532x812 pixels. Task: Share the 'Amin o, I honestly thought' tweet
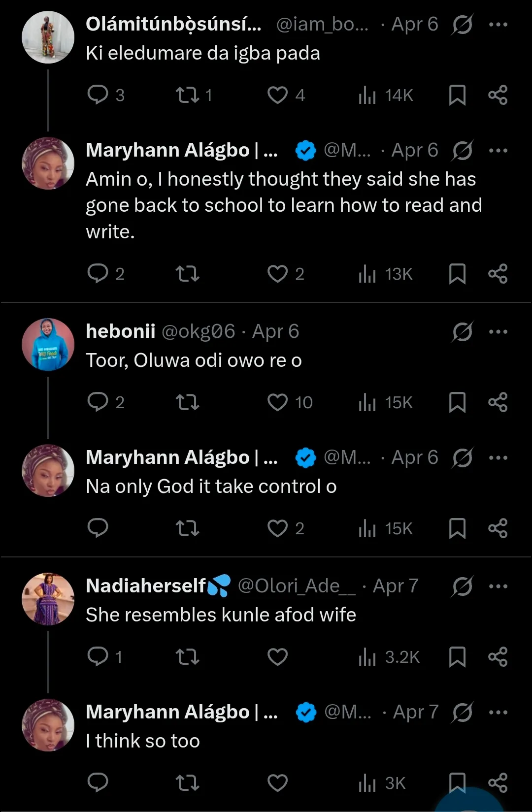pyautogui.click(x=498, y=274)
